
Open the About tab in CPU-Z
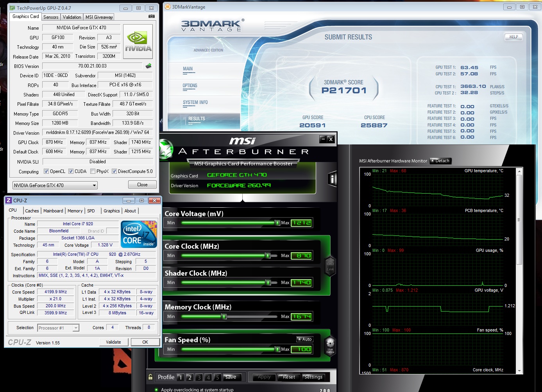[x=130, y=211]
